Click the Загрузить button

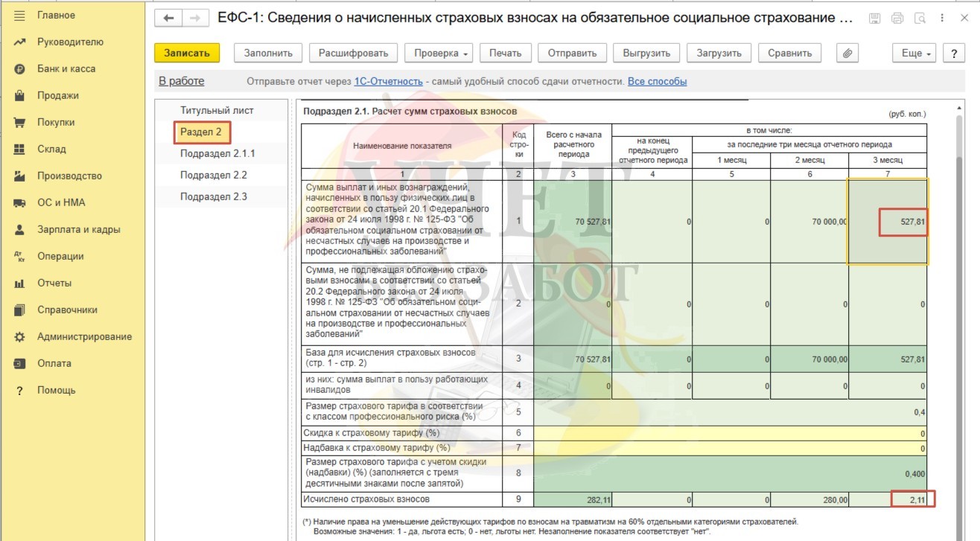click(719, 53)
